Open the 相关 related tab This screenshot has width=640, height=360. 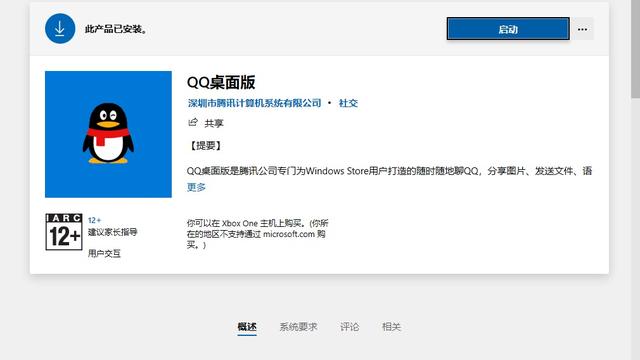(x=391, y=327)
